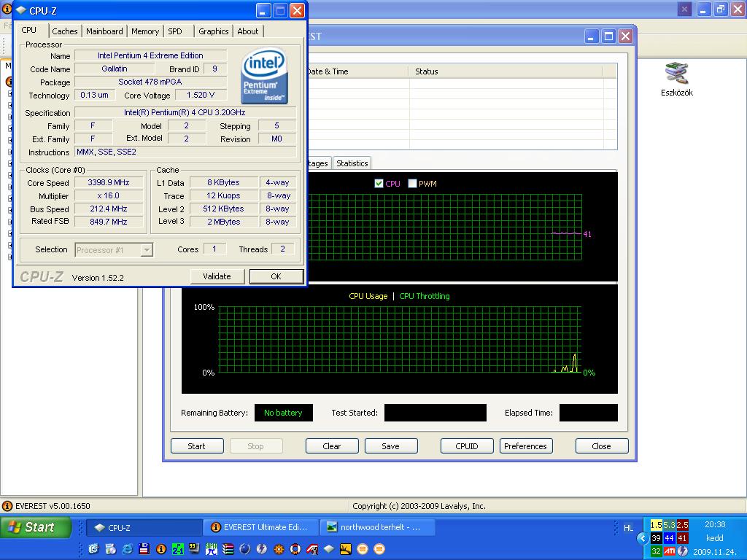Open CPUID from the stability test window

(467, 446)
